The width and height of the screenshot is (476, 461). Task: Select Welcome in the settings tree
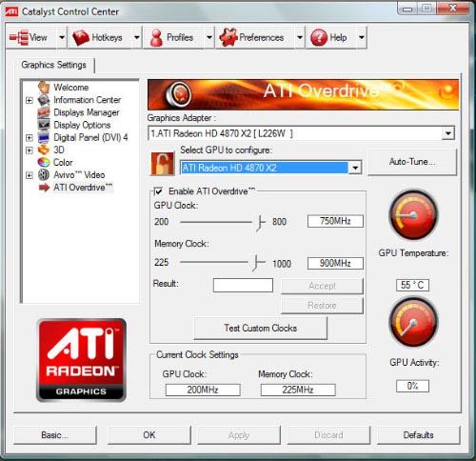[71, 88]
